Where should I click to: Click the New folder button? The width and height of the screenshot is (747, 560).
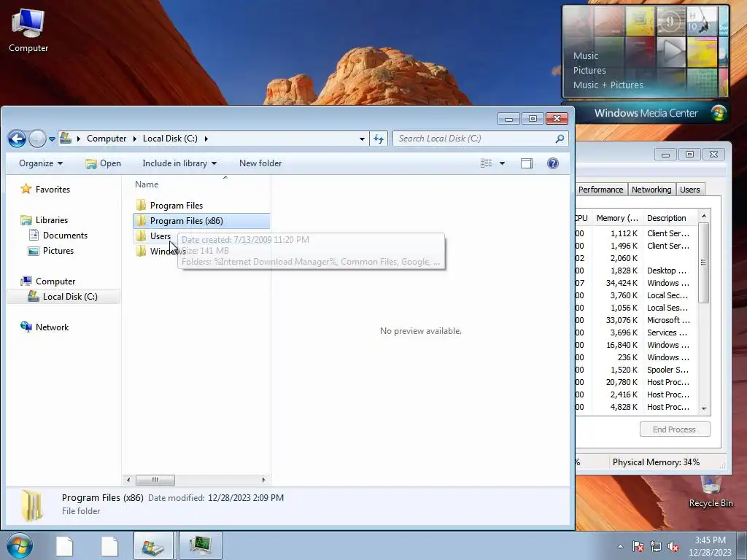click(260, 163)
